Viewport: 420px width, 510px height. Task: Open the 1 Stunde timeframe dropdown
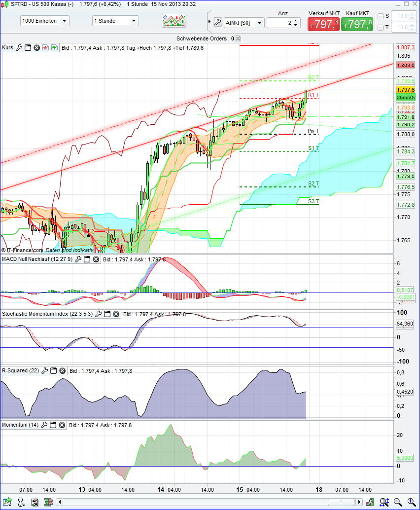pyautogui.click(x=114, y=20)
